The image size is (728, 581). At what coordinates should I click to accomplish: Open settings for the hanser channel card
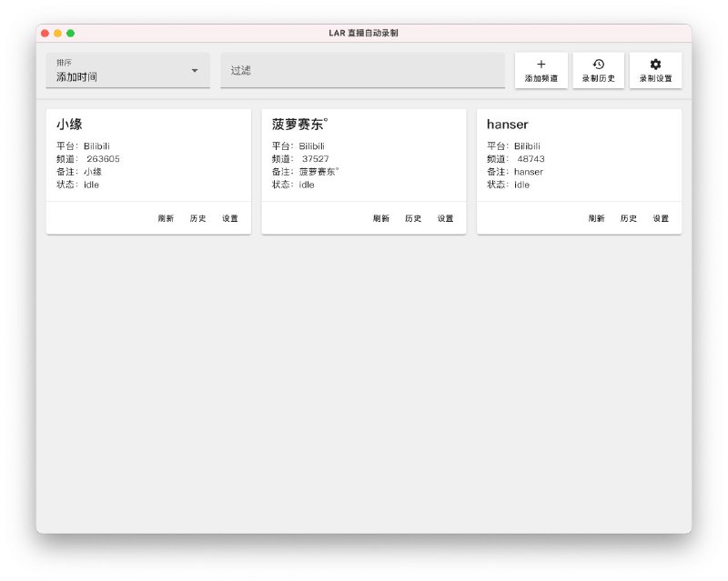(661, 218)
